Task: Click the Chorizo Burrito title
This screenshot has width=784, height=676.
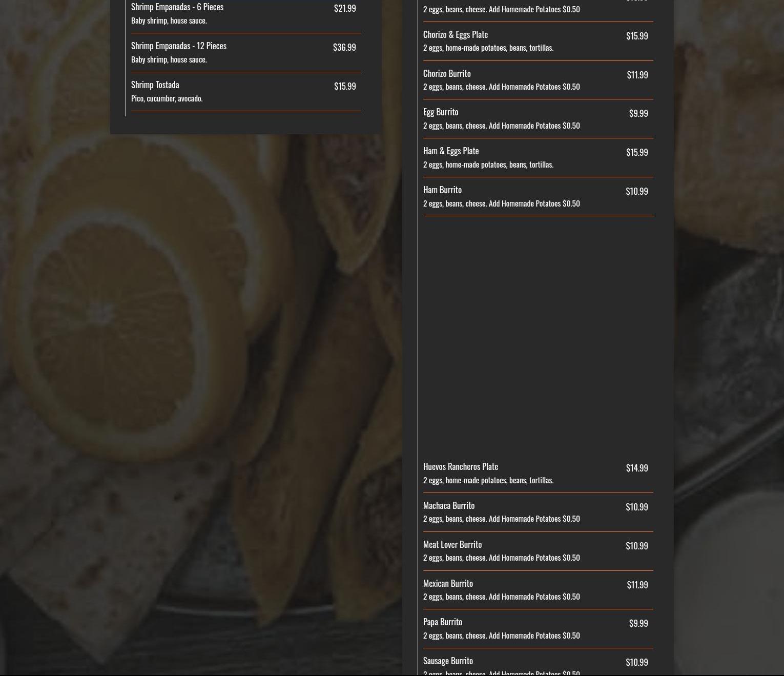Action: [x=447, y=74]
